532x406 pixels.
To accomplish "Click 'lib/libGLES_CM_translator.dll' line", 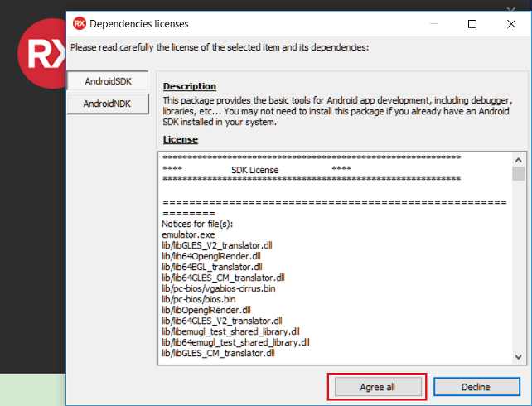I will (x=218, y=353).
